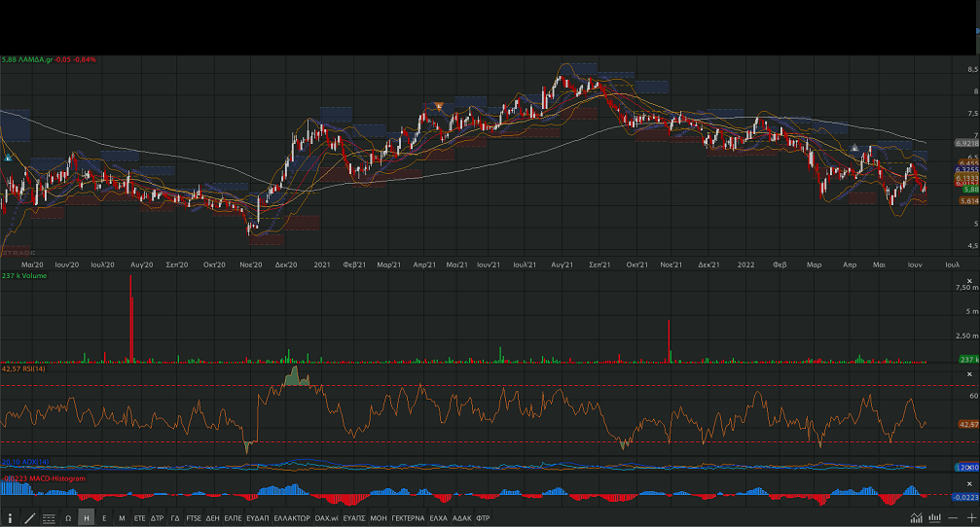Open the indicators chart icon
Image resolution: width=980 pixels, height=527 pixels.
(x=916, y=518)
